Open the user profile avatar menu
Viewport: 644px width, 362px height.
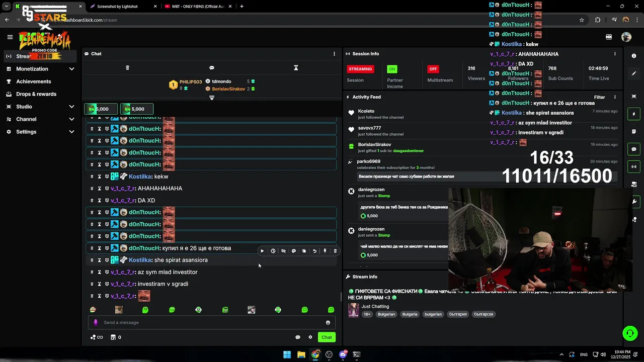coord(626,37)
